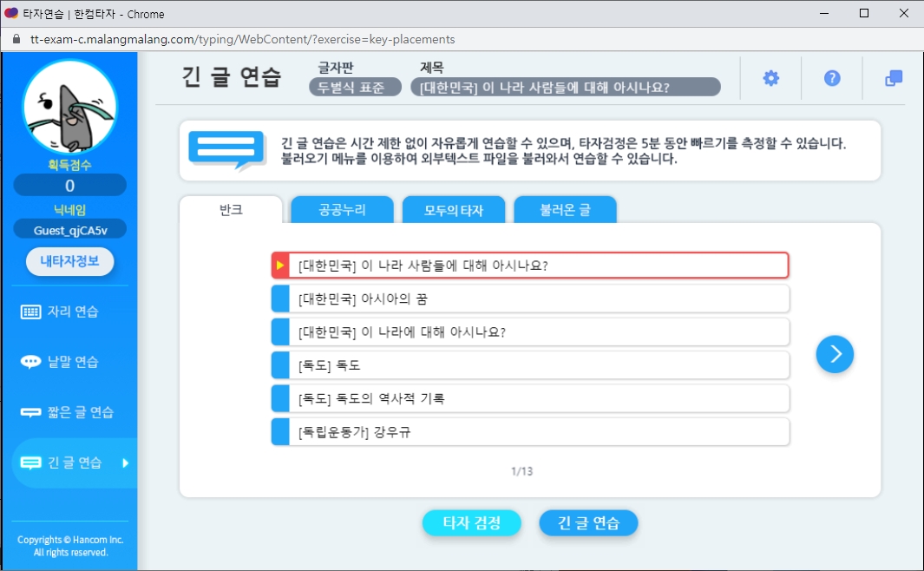Open the help question mark icon
This screenshot has height=571, width=924.
[831, 77]
